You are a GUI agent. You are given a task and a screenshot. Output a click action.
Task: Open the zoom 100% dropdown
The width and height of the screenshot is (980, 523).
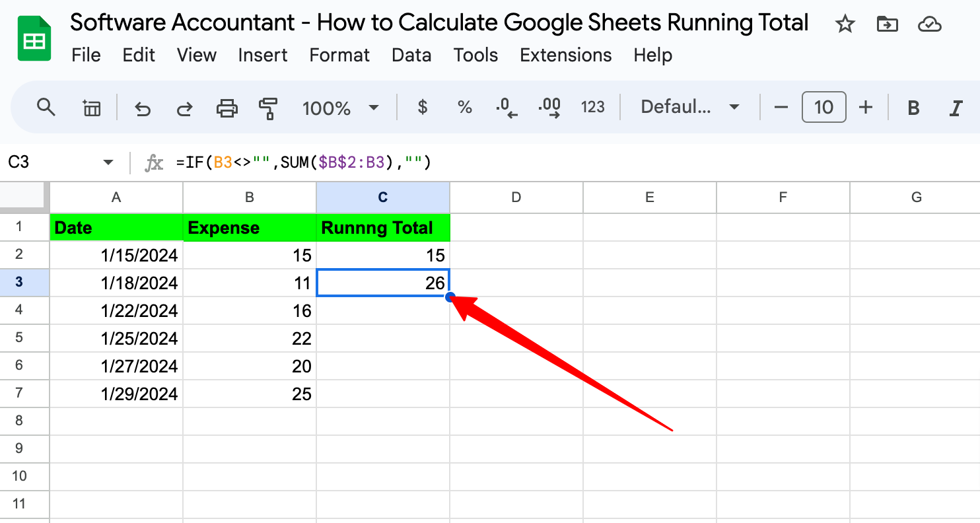[x=340, y=108]
